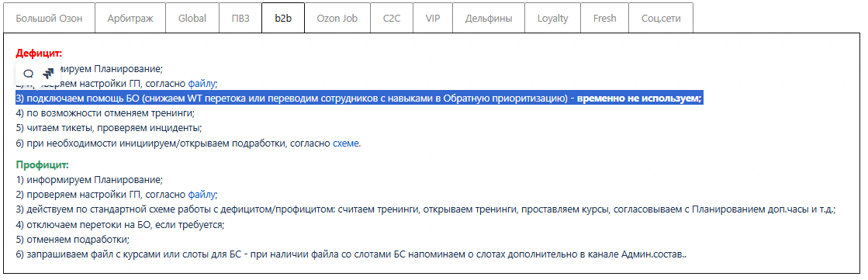Select the Global tab

pyautogui.click(x=192, y=19)
